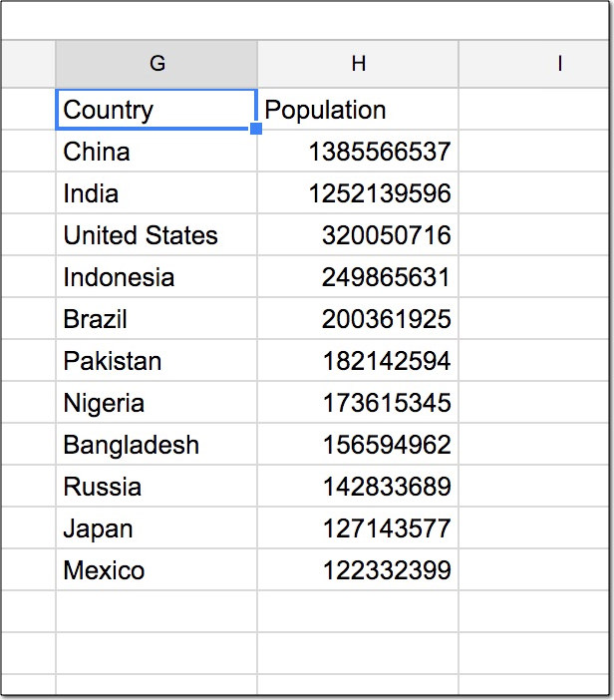
Task: Select column G header
Action: pos(156,64)
